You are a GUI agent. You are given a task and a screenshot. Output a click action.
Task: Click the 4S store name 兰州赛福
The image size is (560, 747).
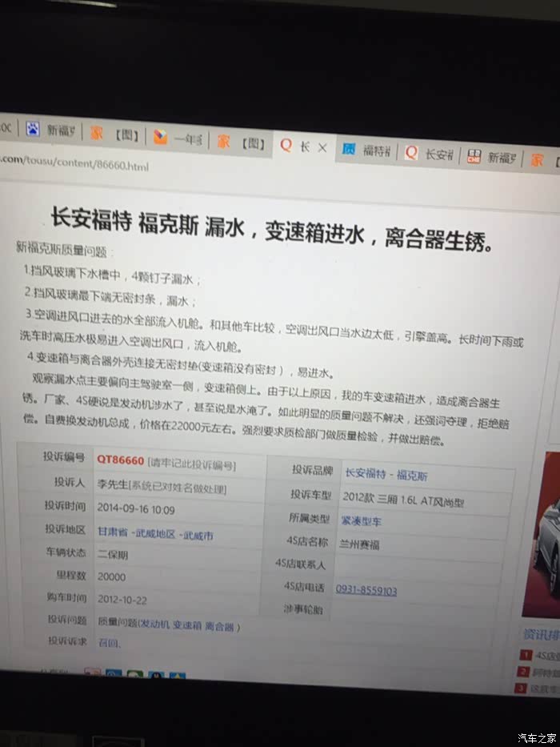[358, 544]
